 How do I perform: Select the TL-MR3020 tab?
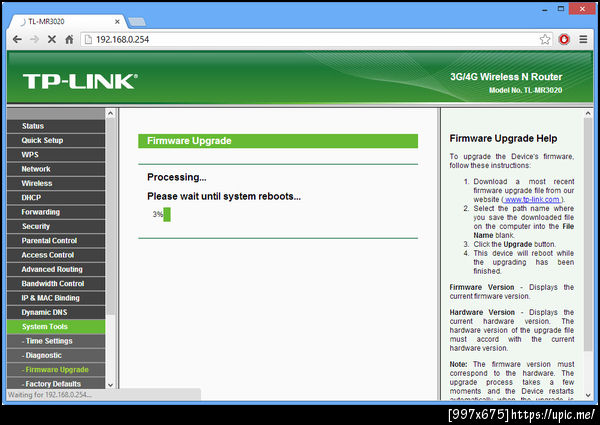point(65,22)
